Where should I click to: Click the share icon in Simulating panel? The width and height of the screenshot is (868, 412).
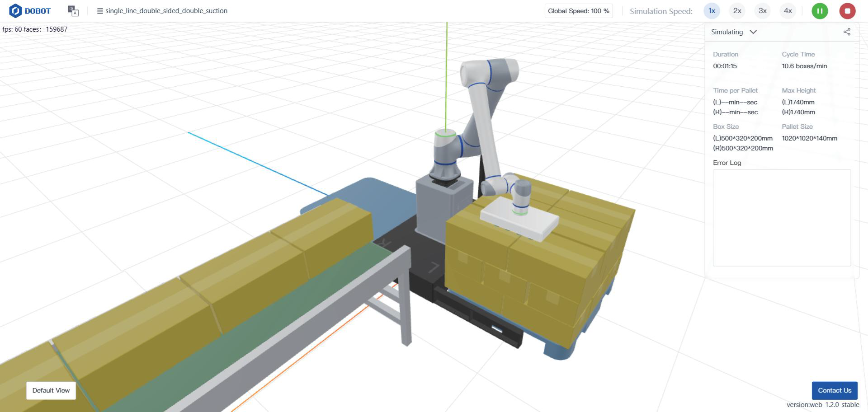tap(847, 32)
